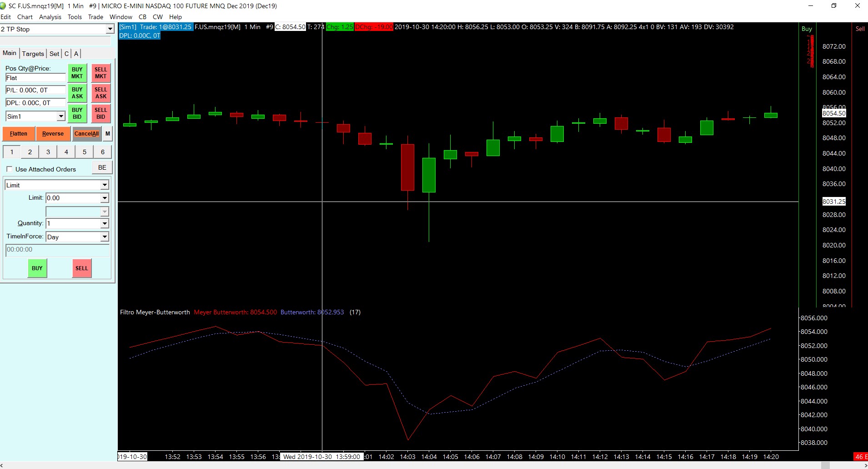Click the Buy column header on chart DOM
868x469 pixels.
tap(807, 29)
